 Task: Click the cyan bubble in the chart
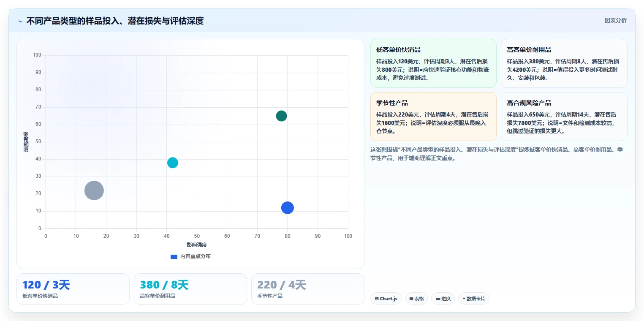tap(173, 163)
